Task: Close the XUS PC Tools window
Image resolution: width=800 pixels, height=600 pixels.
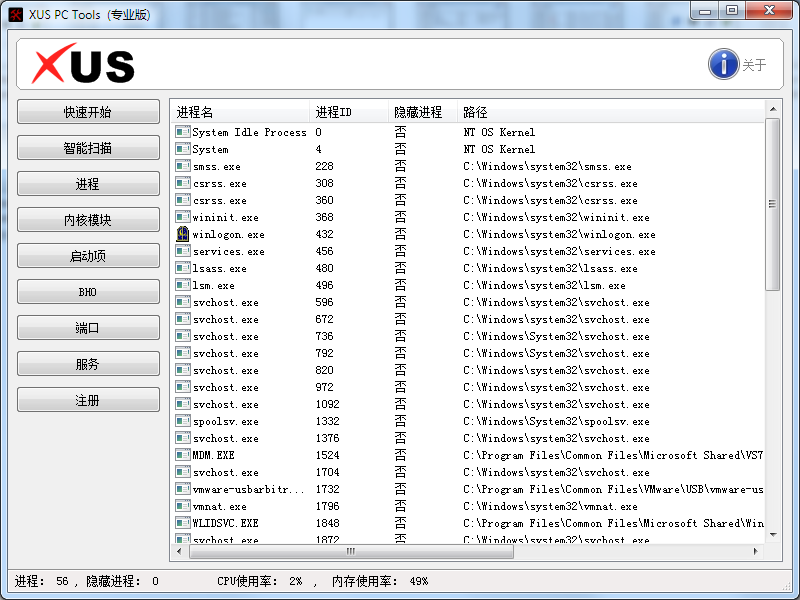Action: pyautogui.click(x=769, y=10)
